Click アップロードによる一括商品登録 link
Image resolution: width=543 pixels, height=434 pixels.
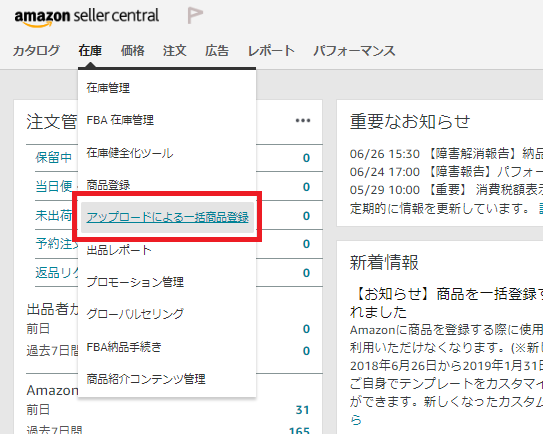168,217
